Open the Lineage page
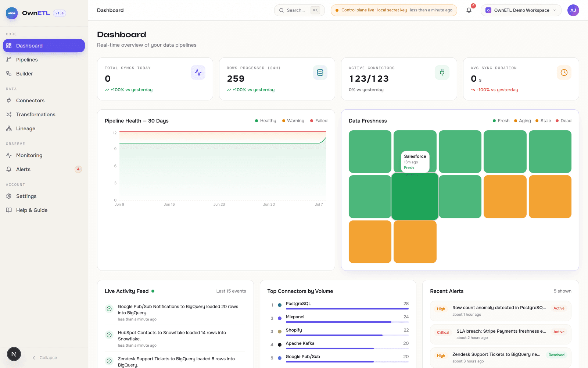The height and width of the screenshot is (368, 588). pyautogui.click(x=44, y=128)
